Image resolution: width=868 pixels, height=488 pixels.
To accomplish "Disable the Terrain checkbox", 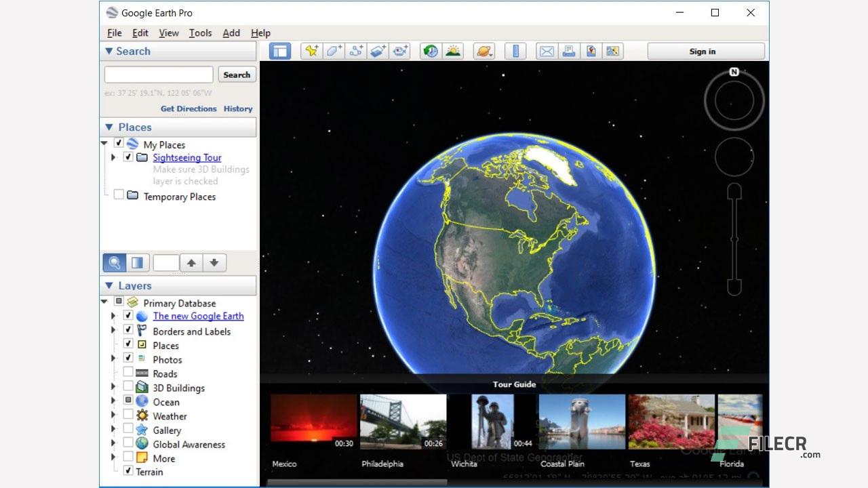I will [127, 470].
